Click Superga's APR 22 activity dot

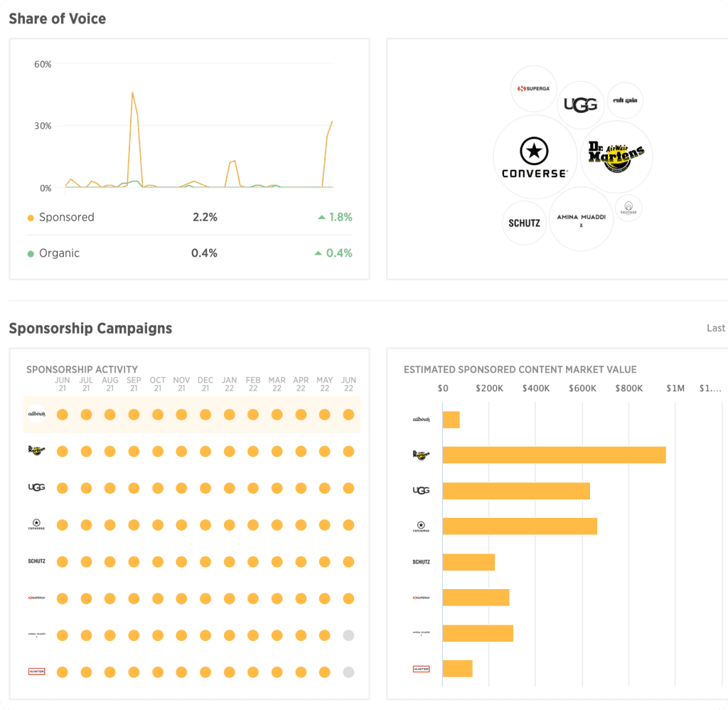click(301, 598)
